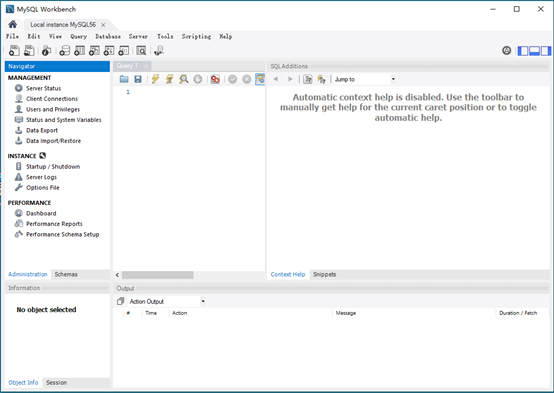
Task: Create a new SQL tab from toolbar
Action: [x=14, y=51]
